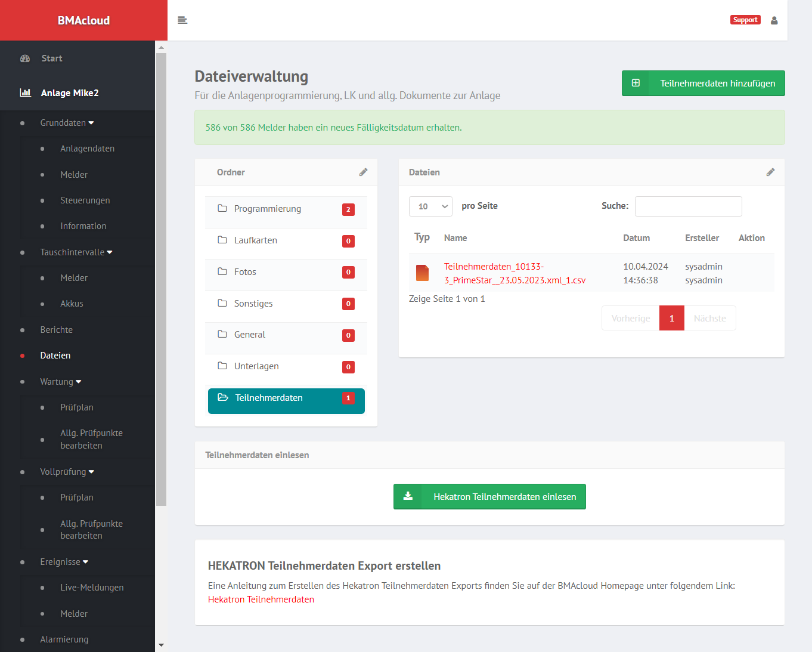Click the CSV file type icon

click(422, 273)
